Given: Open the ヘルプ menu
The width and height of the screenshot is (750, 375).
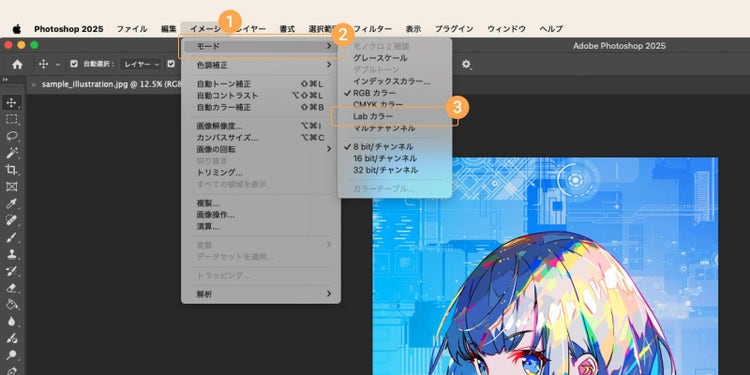Looking at the screenshot, I should pos(551,29).
